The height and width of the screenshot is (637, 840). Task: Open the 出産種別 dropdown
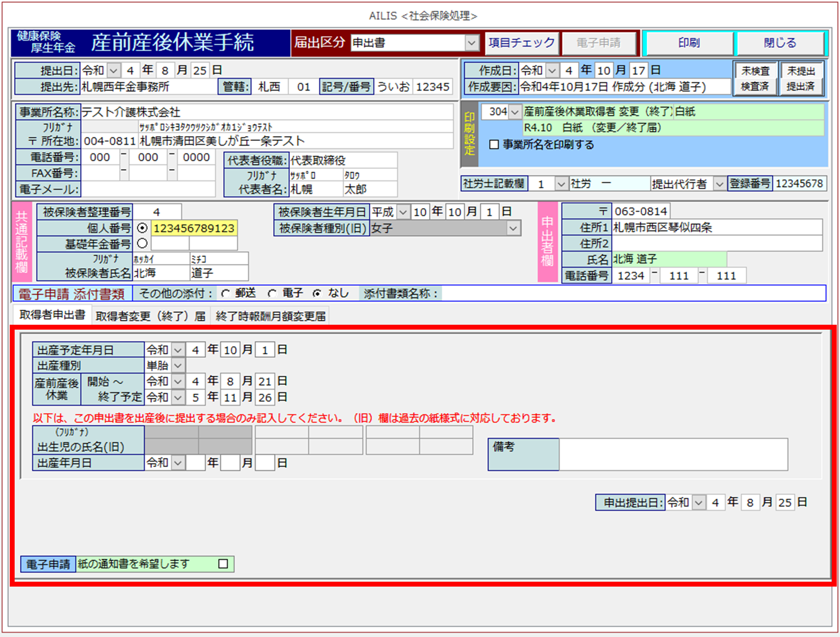178,365
